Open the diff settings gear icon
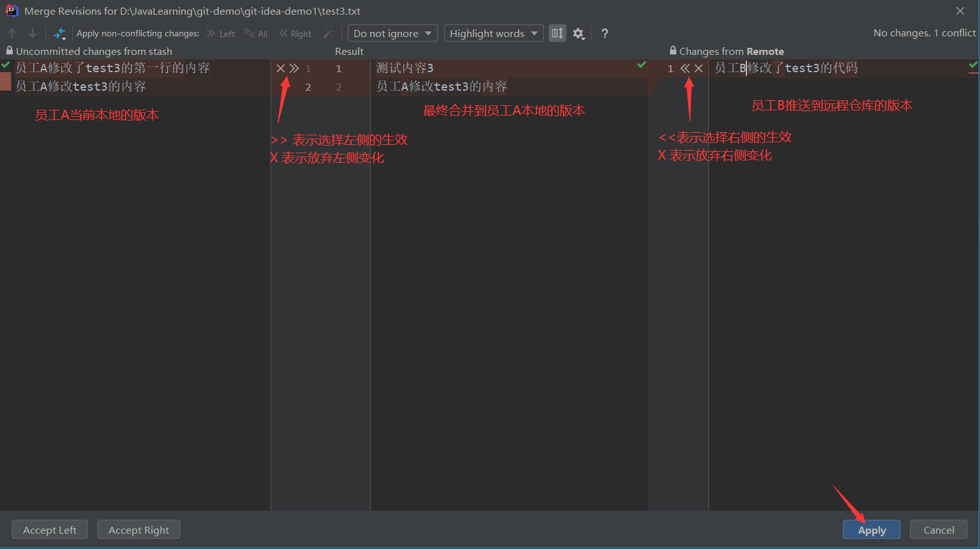 (x=578, y=33)
